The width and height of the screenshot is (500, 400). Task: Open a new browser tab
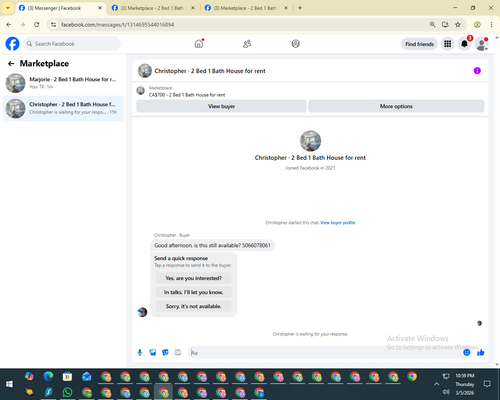(300, 8)
